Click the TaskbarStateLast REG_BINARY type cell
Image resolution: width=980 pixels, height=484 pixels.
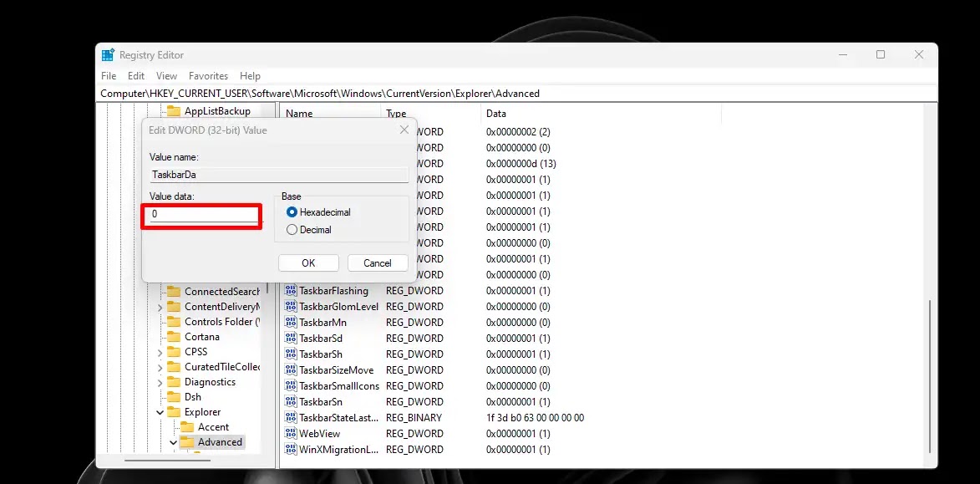coord(414,418)
